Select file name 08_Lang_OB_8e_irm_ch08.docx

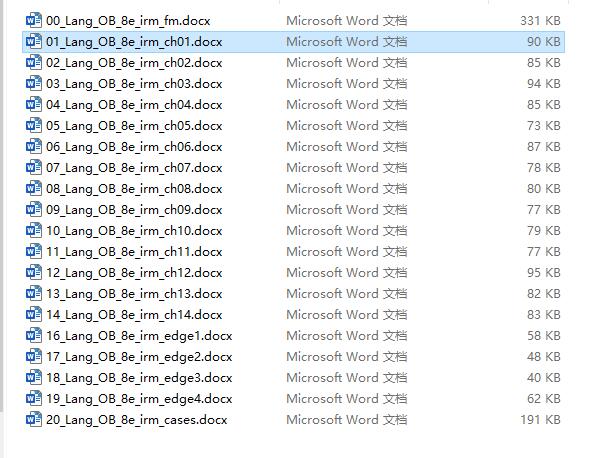pyautogui.click(x=134, y=189)
